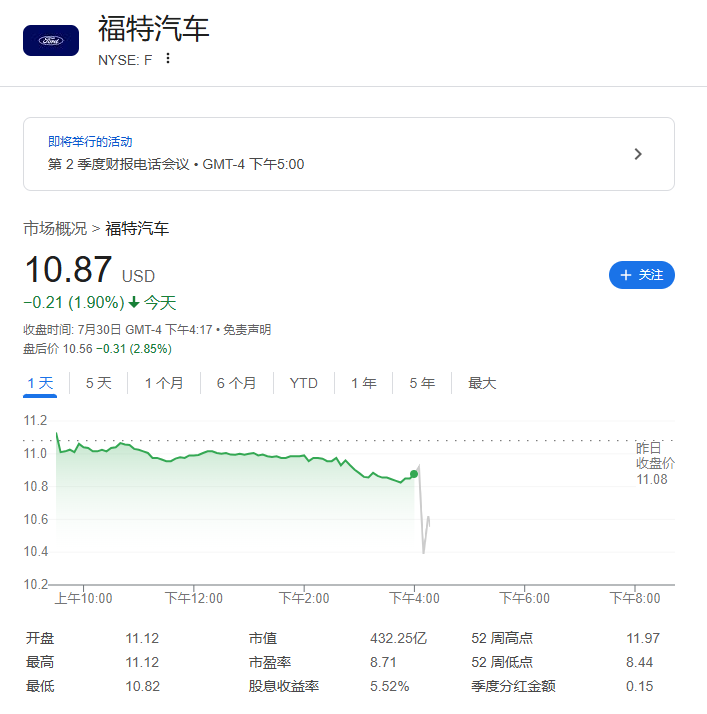Go to the 市场概况 breadcrumb link

click(x=55, y=229)
